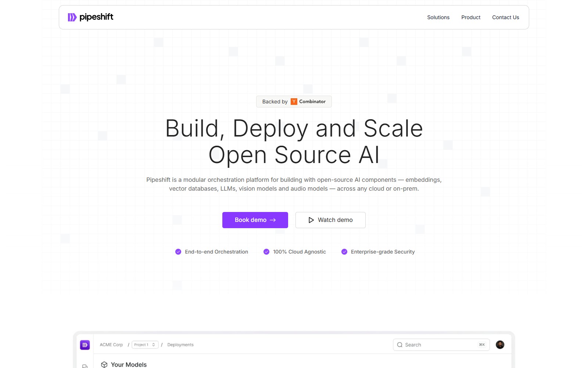Click the pipeshift logo in header
The image size is (588, 368).
click(x=90, y=17)
